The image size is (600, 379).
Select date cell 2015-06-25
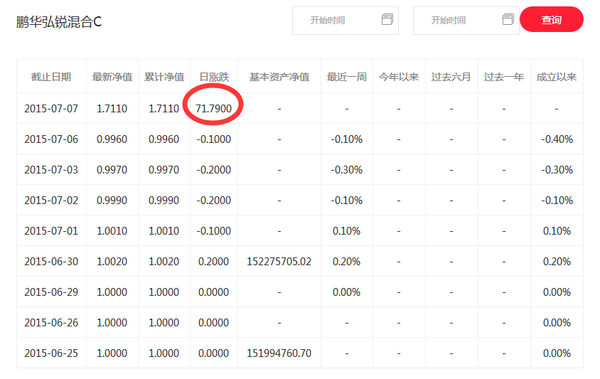(x=51, y=353)
